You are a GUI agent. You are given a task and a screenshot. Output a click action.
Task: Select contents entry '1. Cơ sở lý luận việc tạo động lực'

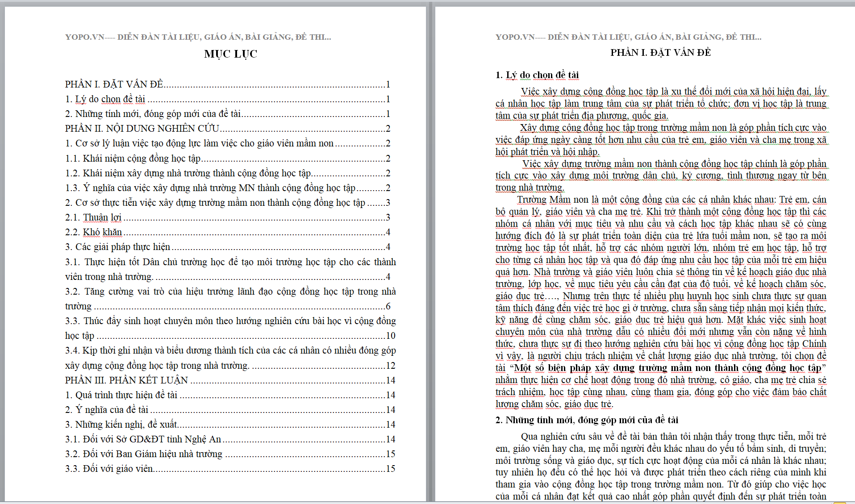(228, 143)
